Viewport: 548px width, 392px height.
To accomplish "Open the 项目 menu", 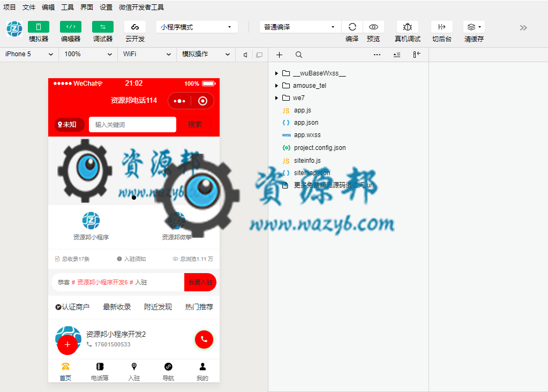I will pyautogui.click(x=10, y=7).
